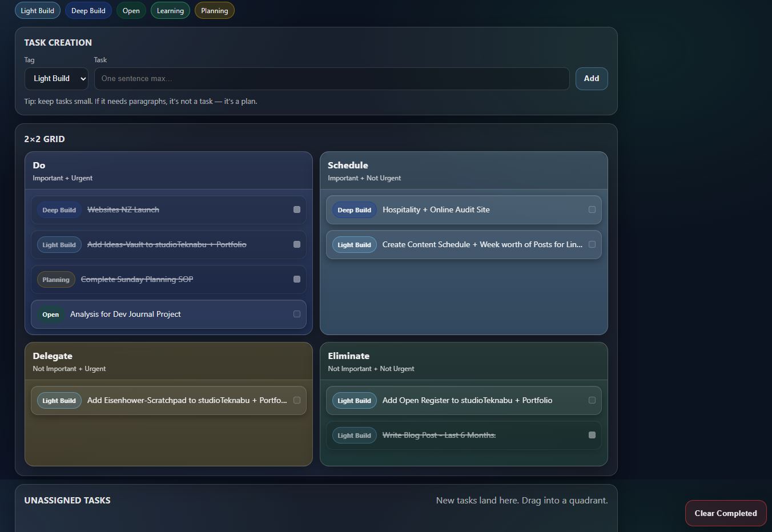
Task: Click the Deep Build tag pill at top
Action: (88, 11)
